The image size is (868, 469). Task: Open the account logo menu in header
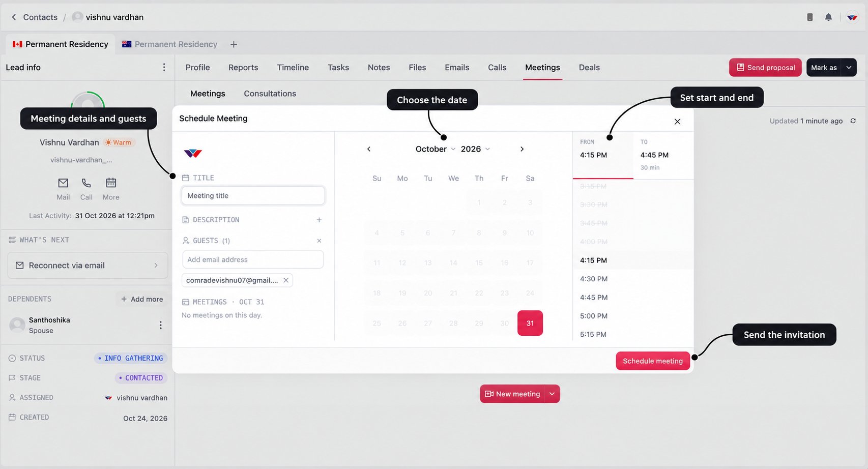coord(852,17)
